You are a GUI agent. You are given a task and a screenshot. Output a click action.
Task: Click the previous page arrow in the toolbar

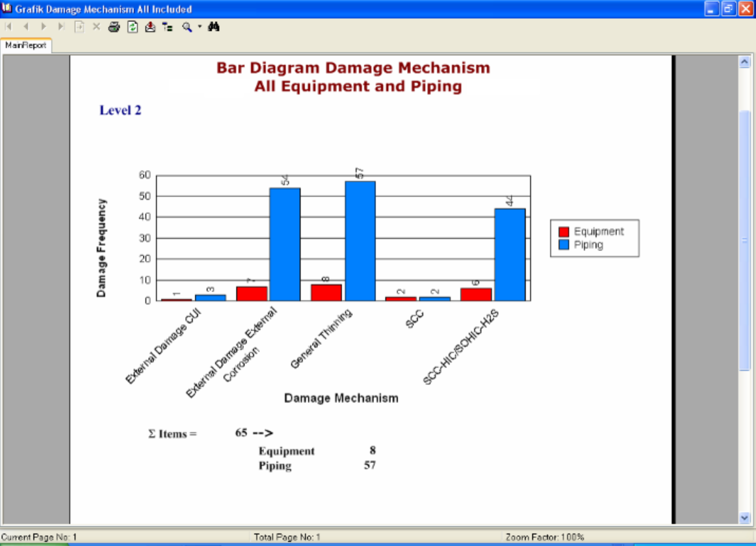[26, 27]
